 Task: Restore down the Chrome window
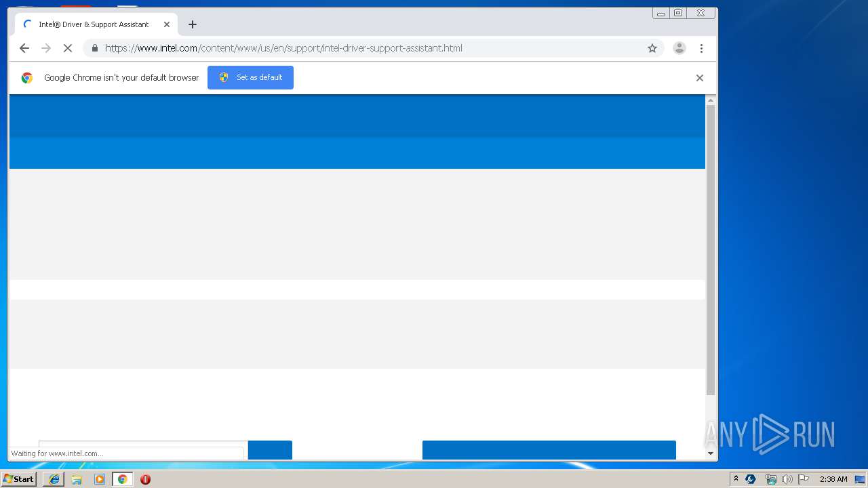pos(678,13)
